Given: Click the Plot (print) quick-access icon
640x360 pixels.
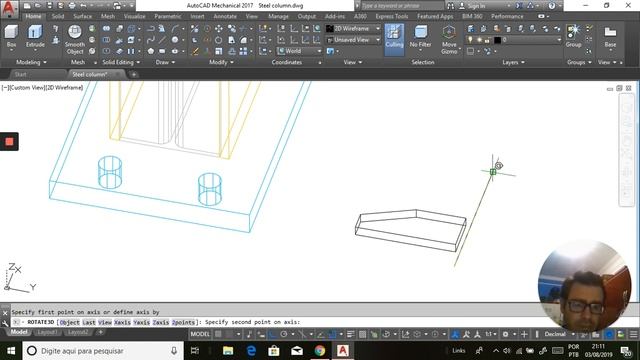Looking at the screenshot, I should [72, 6].
